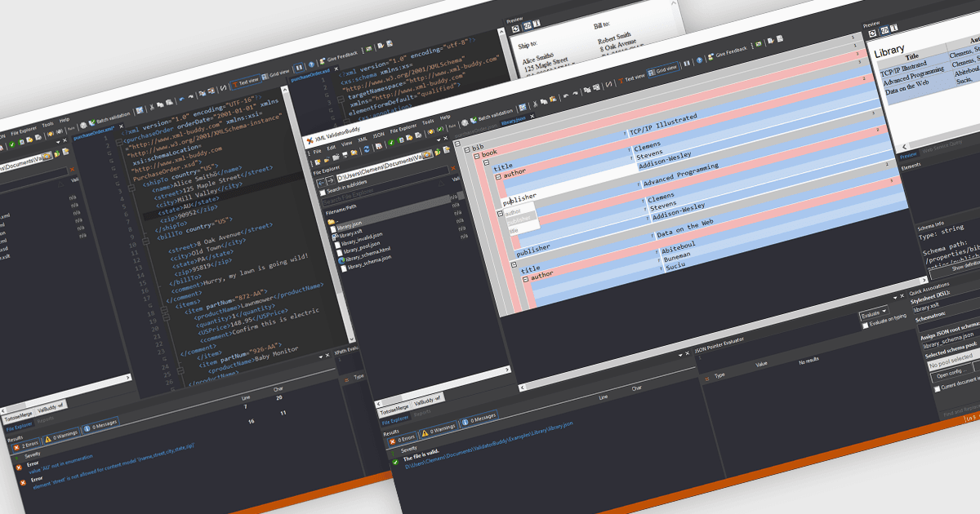This screenshot has height=514, width=980.
Task: Toggle 2 Errors filter in back window
Action: tap(26, 445)
